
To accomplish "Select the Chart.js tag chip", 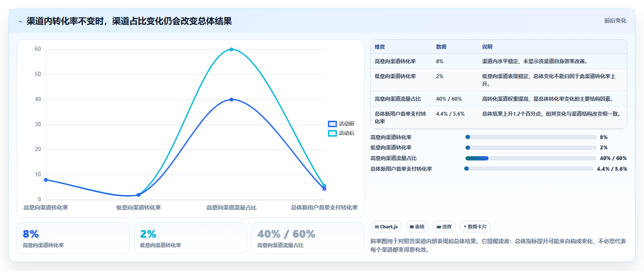I will pos(386,227).
